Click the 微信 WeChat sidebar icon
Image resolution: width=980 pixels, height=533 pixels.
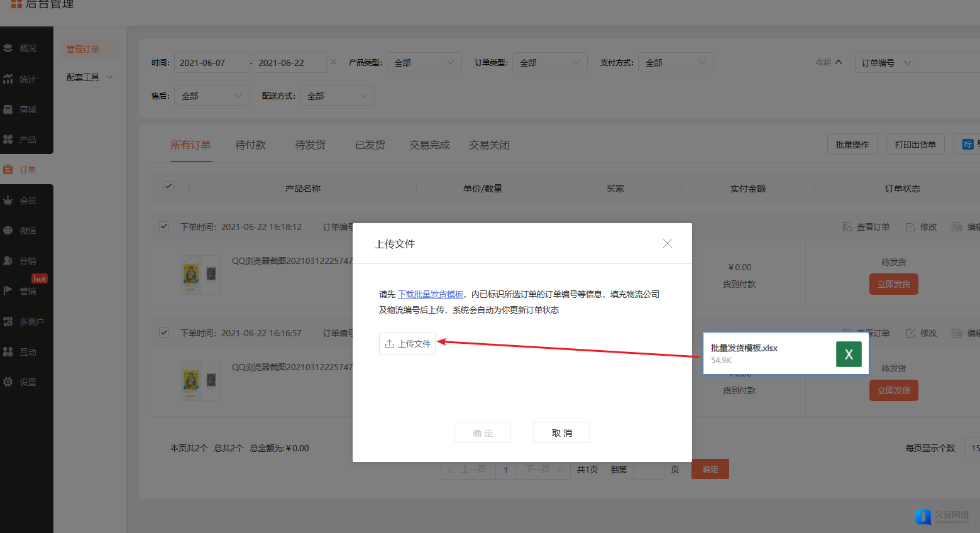point(8,231)
